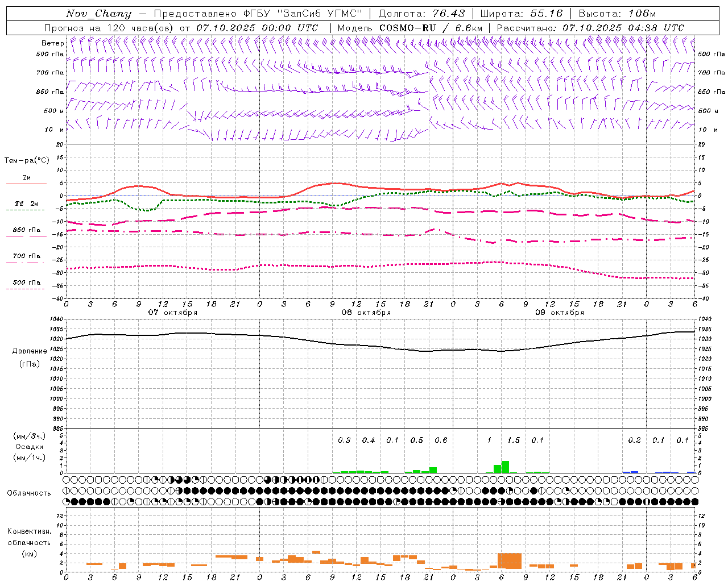Click the (мм/1ч.) precipitation unit label
Viewport: 728px width, 582px height.
(30, 458)
